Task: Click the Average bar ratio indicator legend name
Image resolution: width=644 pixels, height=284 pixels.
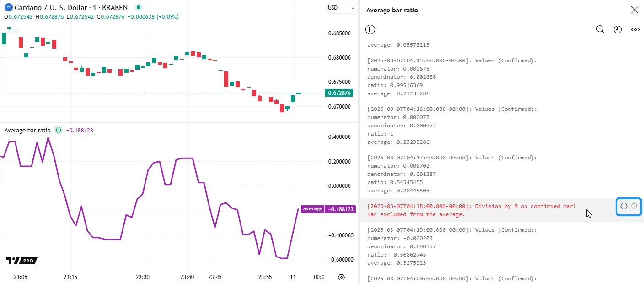Action: pyautogui.click(x=27, y=131)
